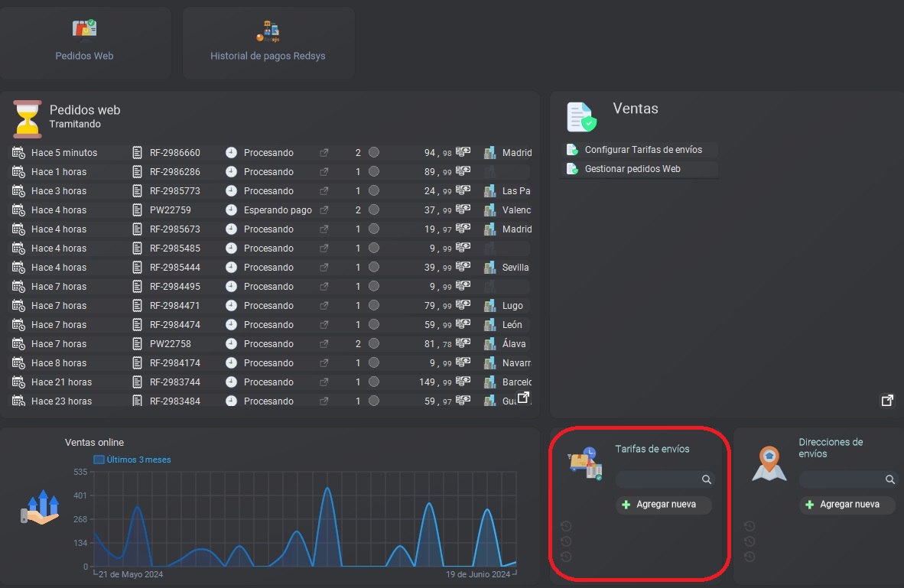
Task: Click search magnifier in Tarifas de envíos
Action: click(707, 479)
